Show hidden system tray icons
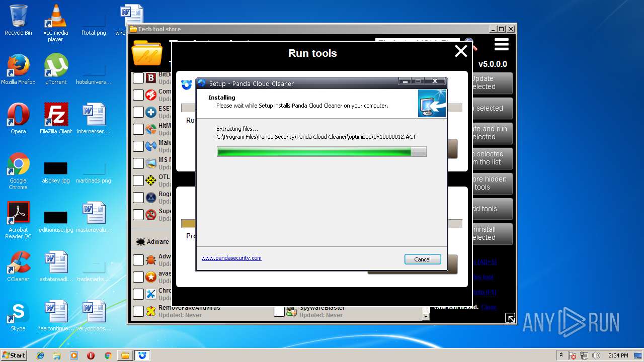 pos(561,355)
